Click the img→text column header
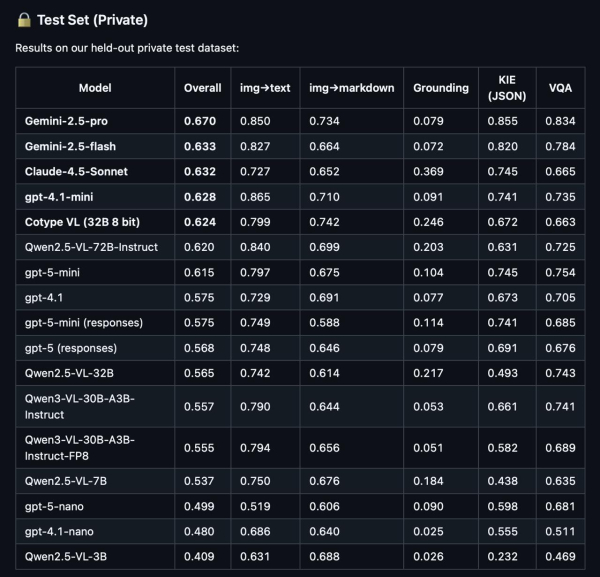This screenshot has width=600, height=577. click(x=266, y=88)
